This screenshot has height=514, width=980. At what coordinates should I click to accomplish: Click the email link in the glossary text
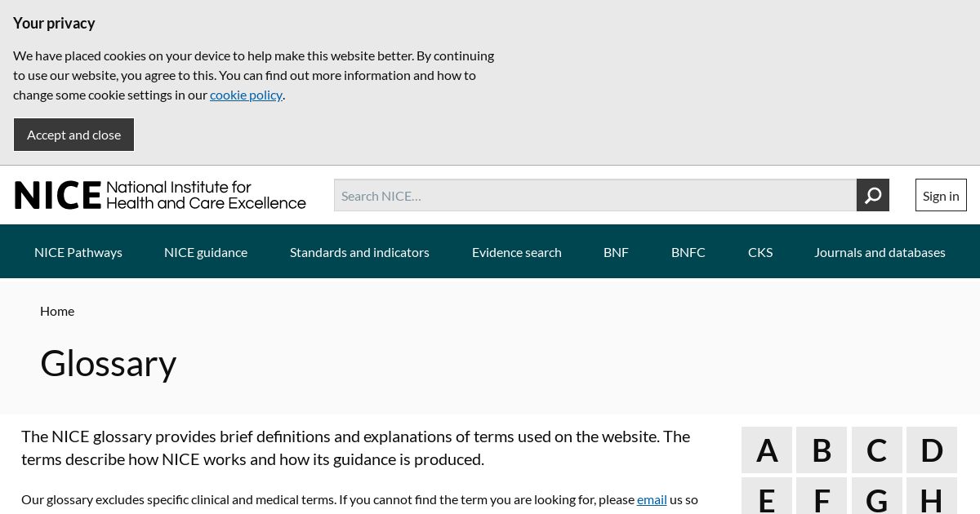click(652, 499)
